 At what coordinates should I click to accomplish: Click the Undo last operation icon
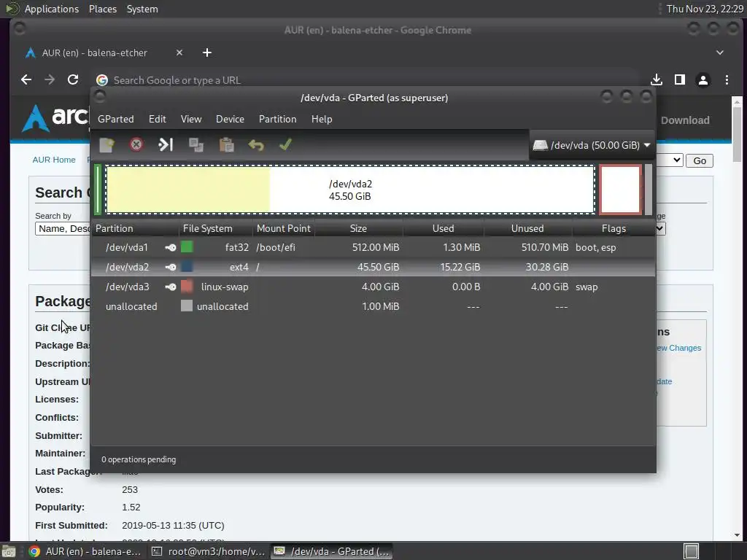[256, 145]
